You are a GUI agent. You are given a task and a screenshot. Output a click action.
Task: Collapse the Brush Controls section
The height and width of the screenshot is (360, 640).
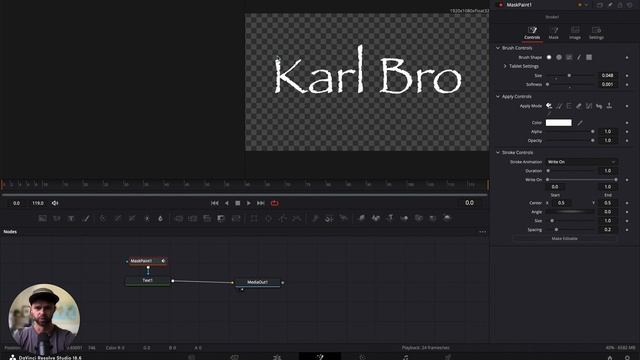(x=498, y=48)
